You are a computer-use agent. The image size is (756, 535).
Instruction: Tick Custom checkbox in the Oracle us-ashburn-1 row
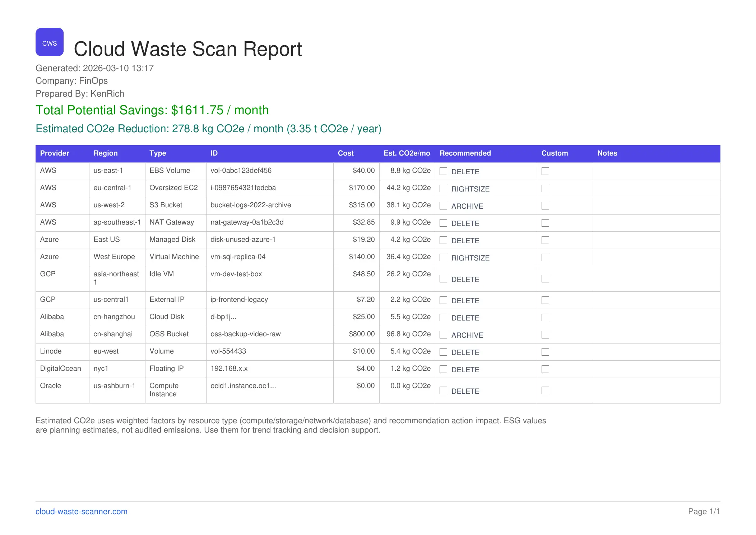(545, 390)
